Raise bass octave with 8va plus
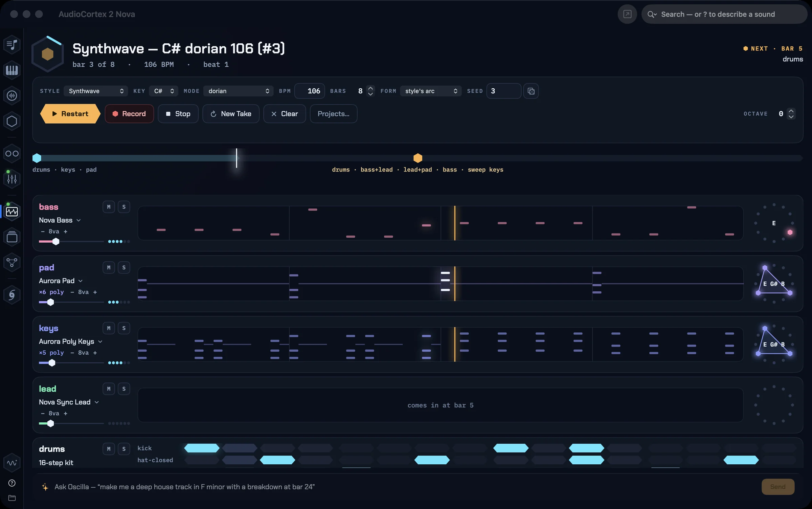This screenshot has height=509, width=812. coord(66,231)
